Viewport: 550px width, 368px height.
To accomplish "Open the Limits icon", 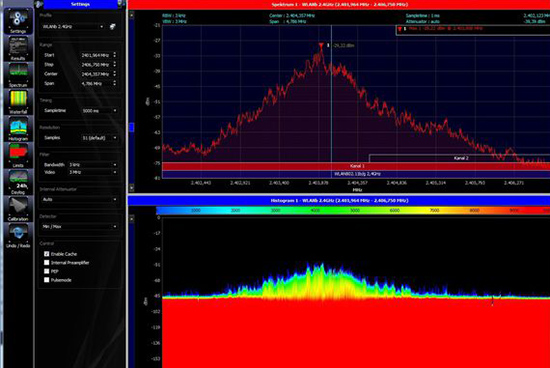I will [18, 156].
